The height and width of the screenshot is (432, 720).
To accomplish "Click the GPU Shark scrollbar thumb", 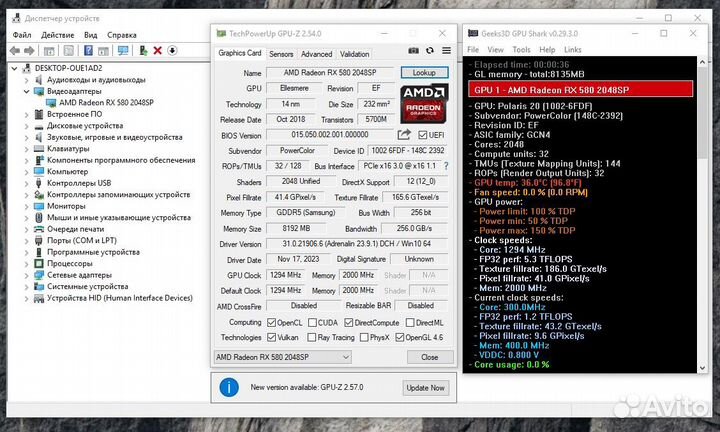I will pyautogui.click(x=702, y=113).
